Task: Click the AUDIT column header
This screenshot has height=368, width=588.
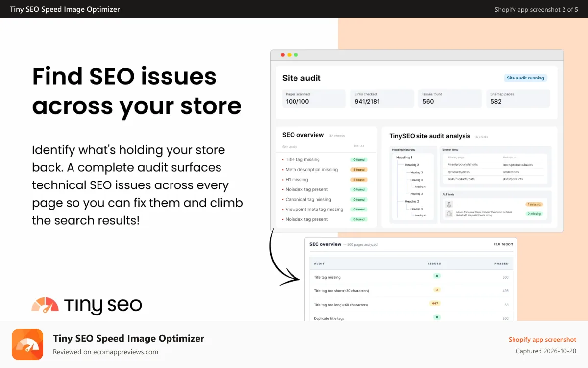Action: (x=319, y=263)
